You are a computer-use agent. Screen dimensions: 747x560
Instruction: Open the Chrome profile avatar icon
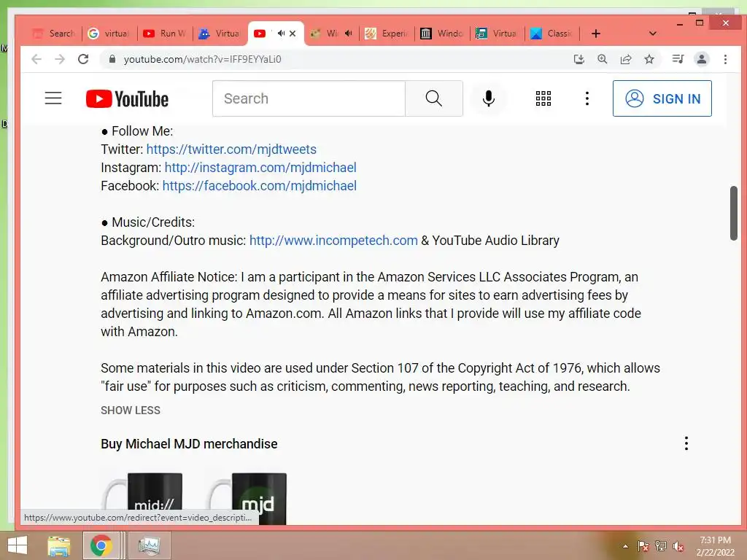click(702, 59)
